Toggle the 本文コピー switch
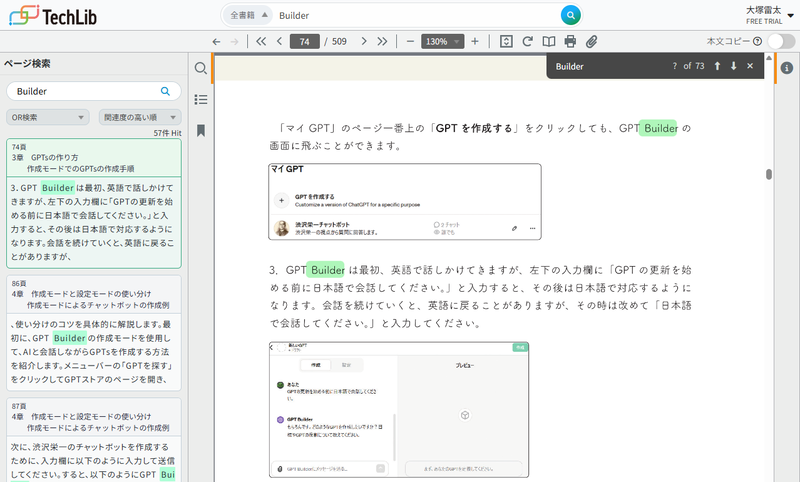Image resolution: width=800 pixels, height=482 pixels. pyautogui.click(x=781, y=41)
